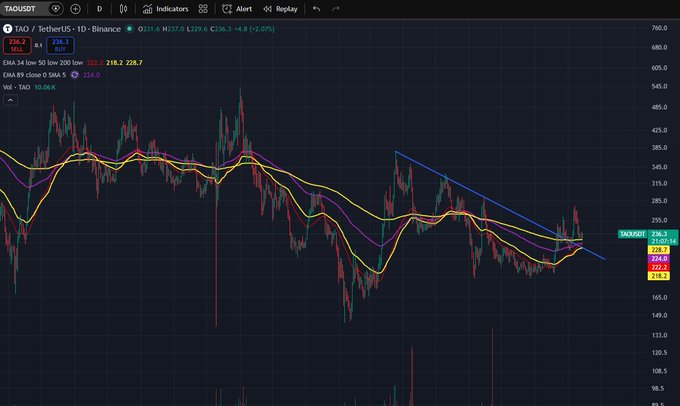Click the purple 224.0 price axis label
Viewport: 680px width, 406px height.
point(659,259)
